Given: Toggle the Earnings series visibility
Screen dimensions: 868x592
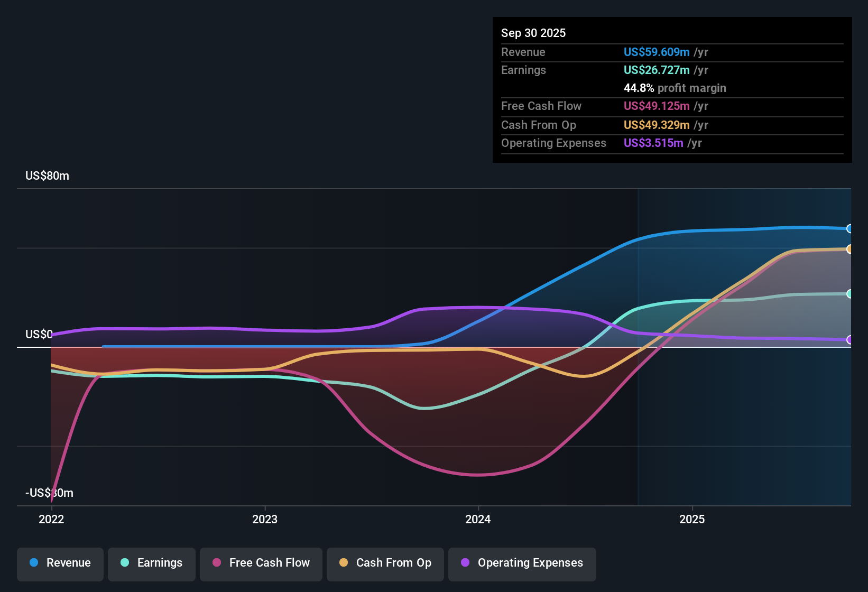Looking at the screenshot, I should (x=152, y=563).
